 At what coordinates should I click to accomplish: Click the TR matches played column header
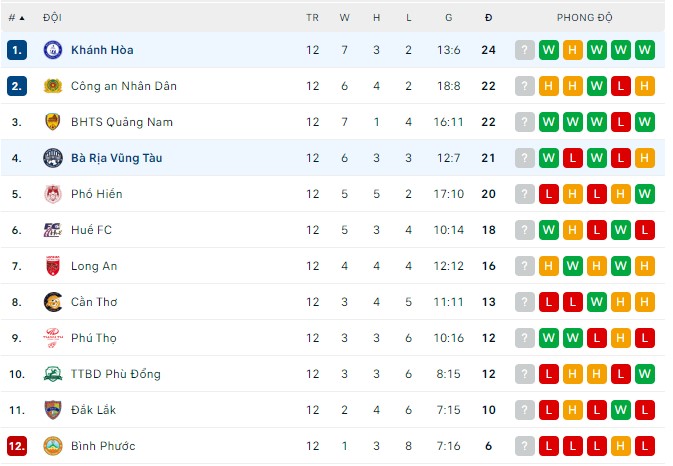[313, 18]
